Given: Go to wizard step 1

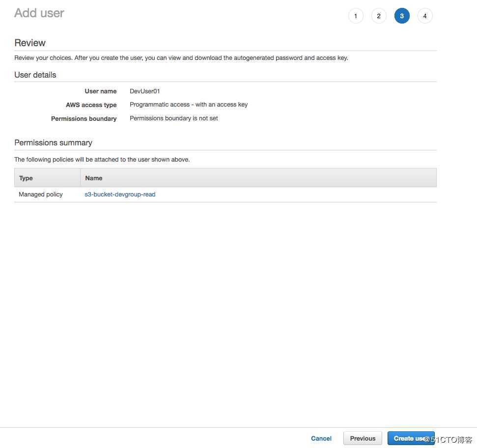Looking at the screenshot, I should (x=356, y=16).
